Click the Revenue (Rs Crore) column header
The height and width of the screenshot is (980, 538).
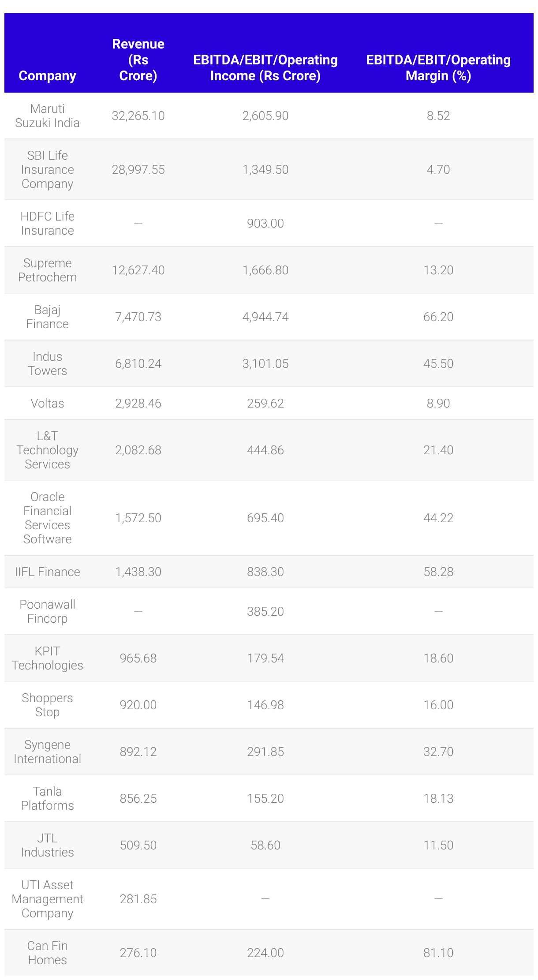[138, 60]
